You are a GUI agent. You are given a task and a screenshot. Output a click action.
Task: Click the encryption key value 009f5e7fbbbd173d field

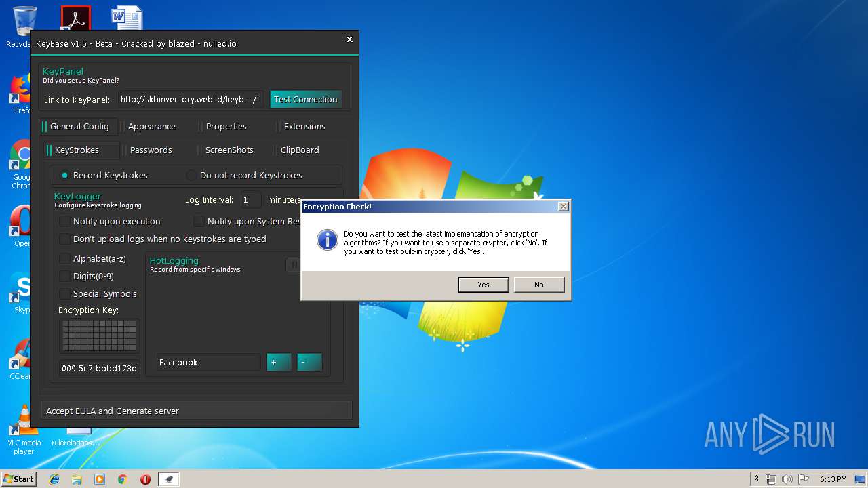tap(99, 369)
